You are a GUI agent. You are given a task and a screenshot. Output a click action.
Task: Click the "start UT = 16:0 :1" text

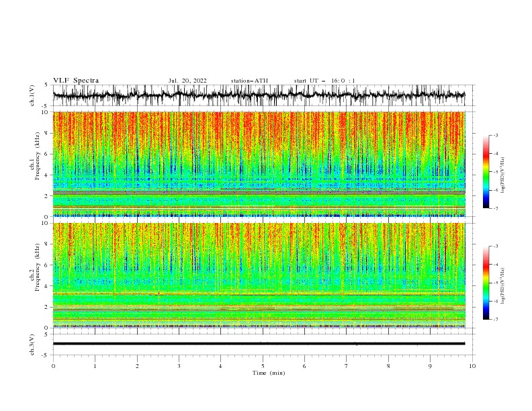[x=324, y=81]
